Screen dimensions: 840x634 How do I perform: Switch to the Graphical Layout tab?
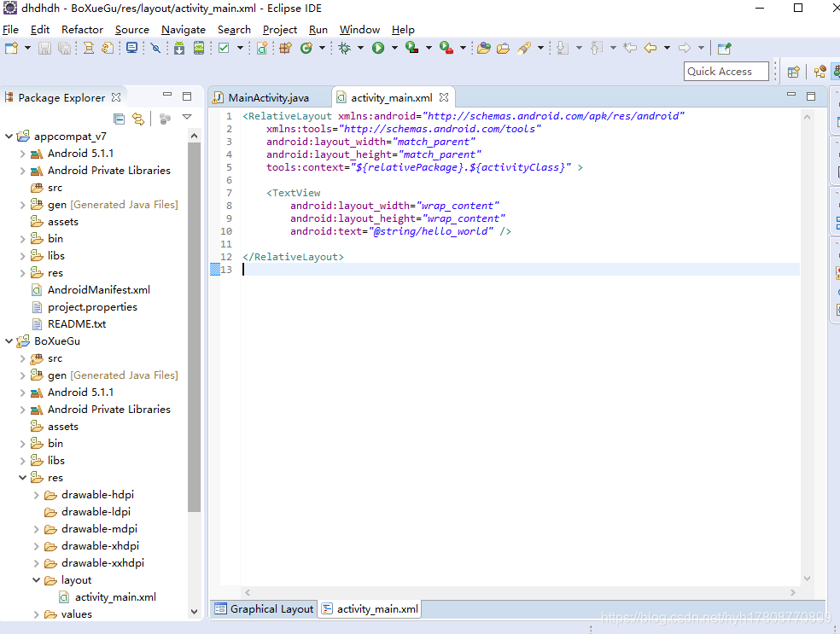pyautogui.click(x=264, y=609)
